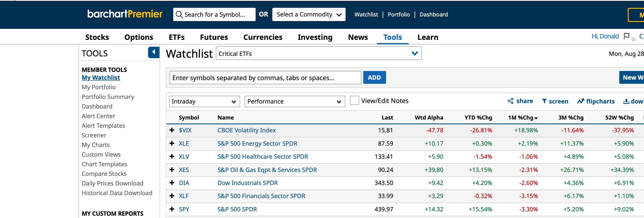Open My Charts sidebar link
The width and height of the screenshot is (644, 218).
(95, 145)
